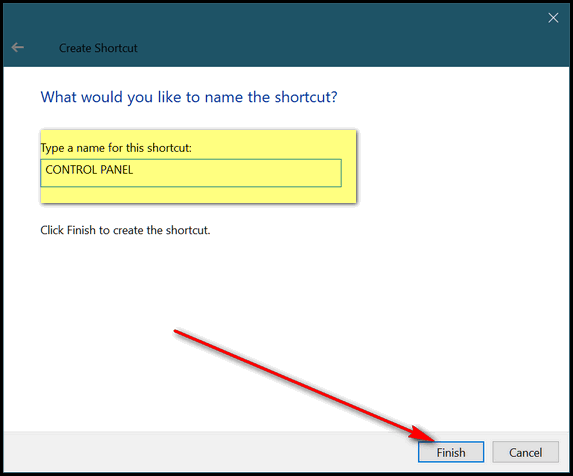Click the tail end of the red arrow
573x476 pixels.
[x=176, y=331]
